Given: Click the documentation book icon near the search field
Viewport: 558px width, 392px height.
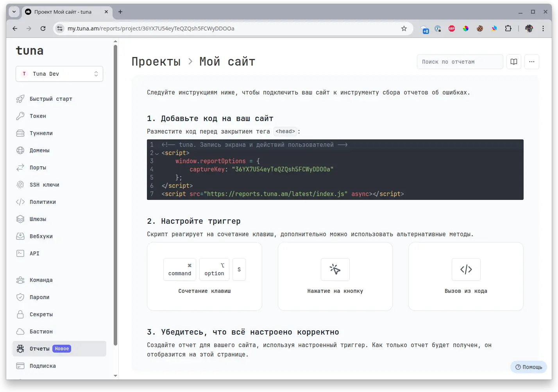Looking at the screenshot, I should click(513, 62).
